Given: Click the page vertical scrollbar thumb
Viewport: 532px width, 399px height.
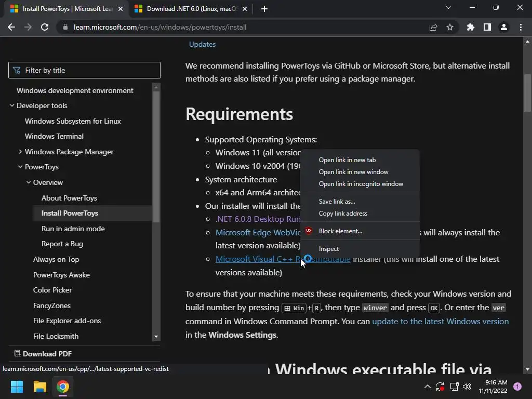Looking at the screenshot, I should [527, 92].
